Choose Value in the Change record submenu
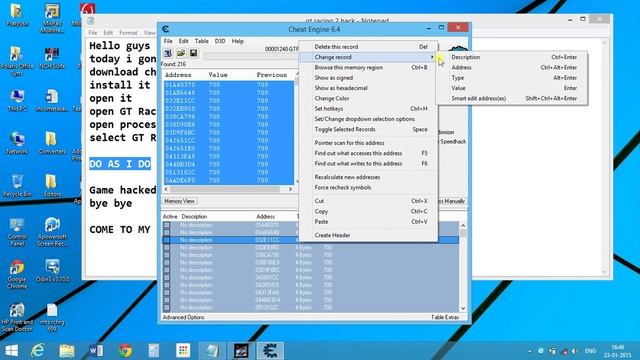This screenshot has width=640, height=360. tap(512, 88)
